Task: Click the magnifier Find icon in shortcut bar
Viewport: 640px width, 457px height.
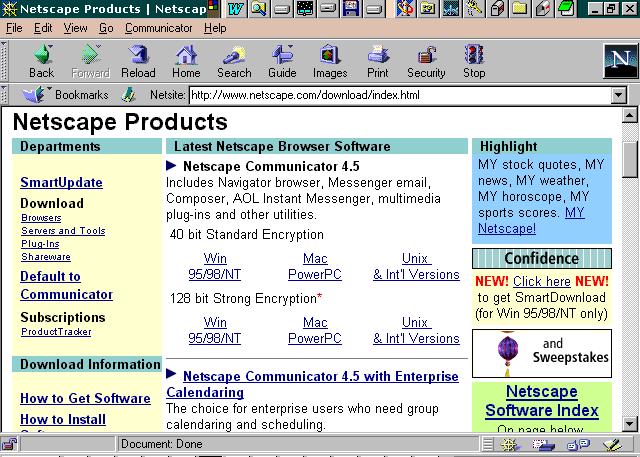Action: (x=259, y=9)
